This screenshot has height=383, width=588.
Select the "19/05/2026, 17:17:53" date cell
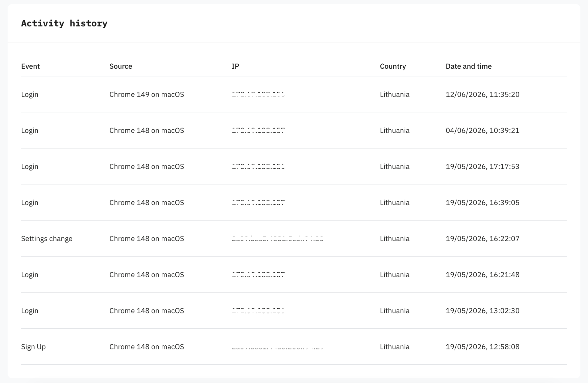[x=483, y=167]
